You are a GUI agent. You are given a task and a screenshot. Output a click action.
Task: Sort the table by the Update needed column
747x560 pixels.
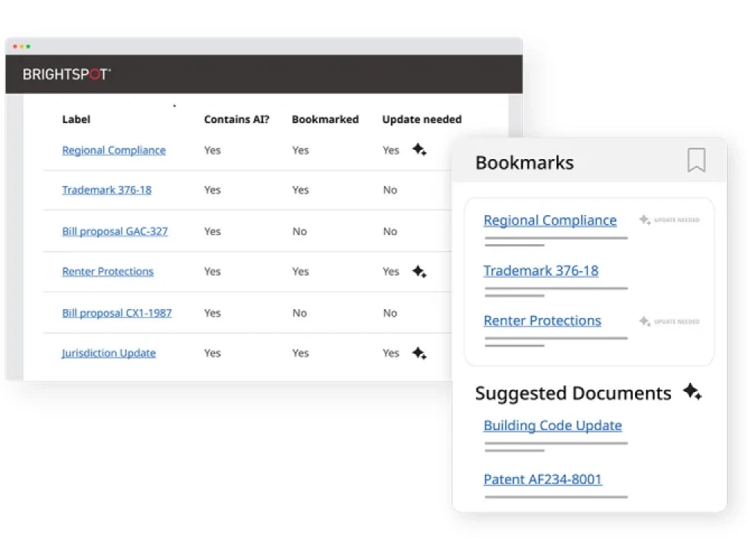422,119
